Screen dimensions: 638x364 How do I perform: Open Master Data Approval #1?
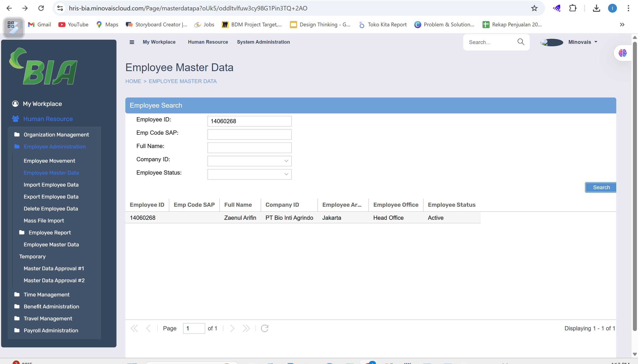coord(54,269)
